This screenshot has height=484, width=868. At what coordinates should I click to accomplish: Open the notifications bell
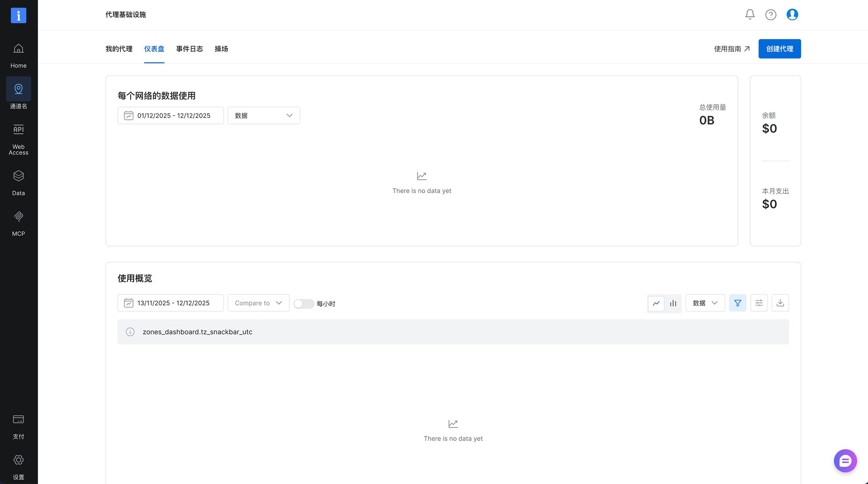(x=750, y=15)
